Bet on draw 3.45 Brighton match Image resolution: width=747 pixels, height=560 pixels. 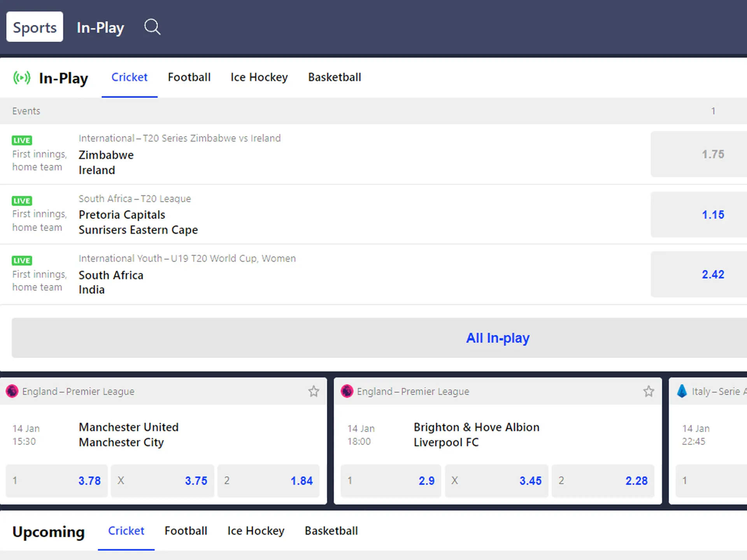pos(497,481)
